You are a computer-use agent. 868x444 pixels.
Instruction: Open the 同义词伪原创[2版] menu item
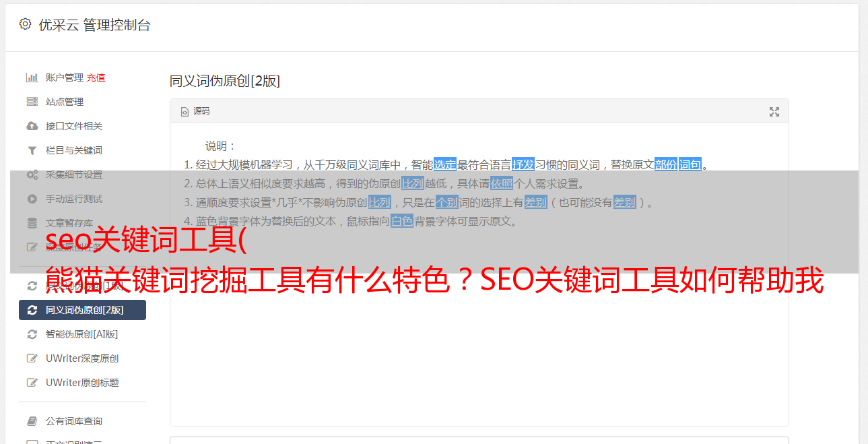82,310
